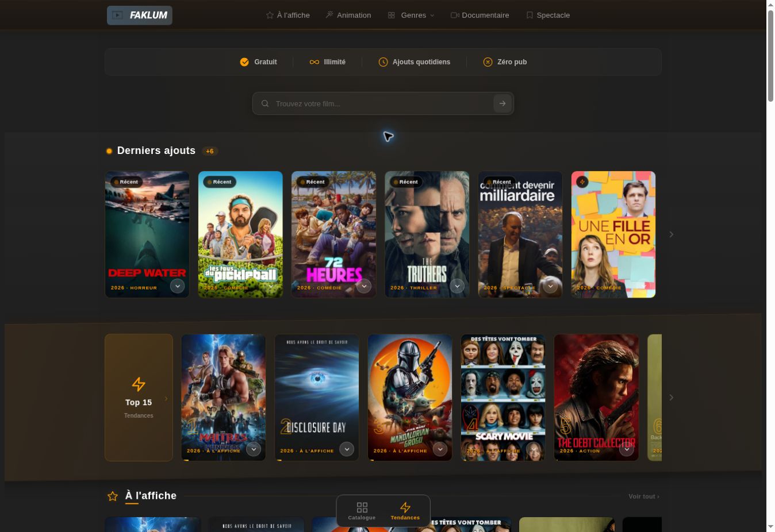
Task: Show next films in Top 15 carousel
Action: pos(671,398)
